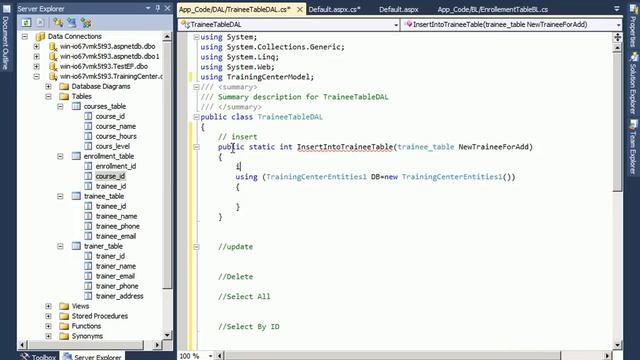Close the TraineeTableDAL.cs tab with its X

[300, 9]
